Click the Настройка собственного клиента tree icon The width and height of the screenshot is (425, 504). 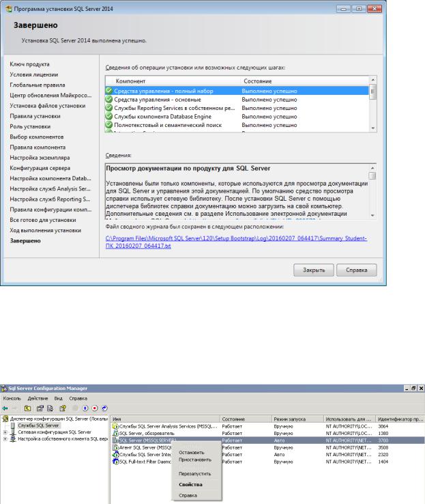pyautogui.click(x=13, y=438)
